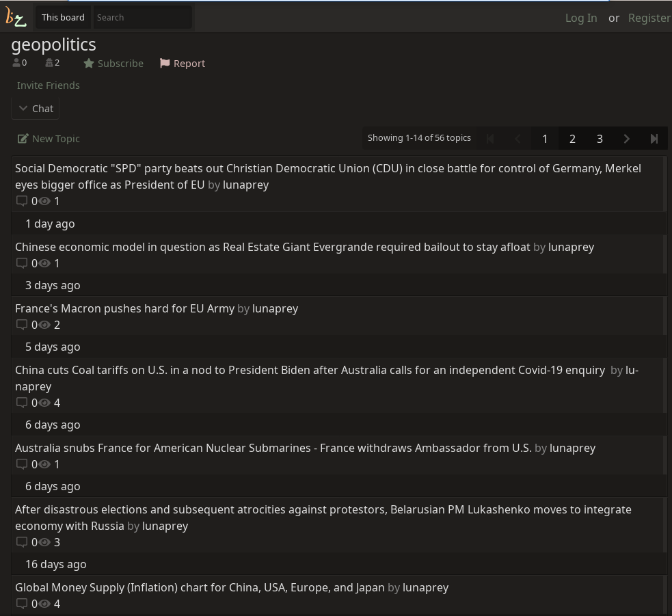Open the Global Money Supply chart topic
The image size is (672, 616).
pos(200,587)
